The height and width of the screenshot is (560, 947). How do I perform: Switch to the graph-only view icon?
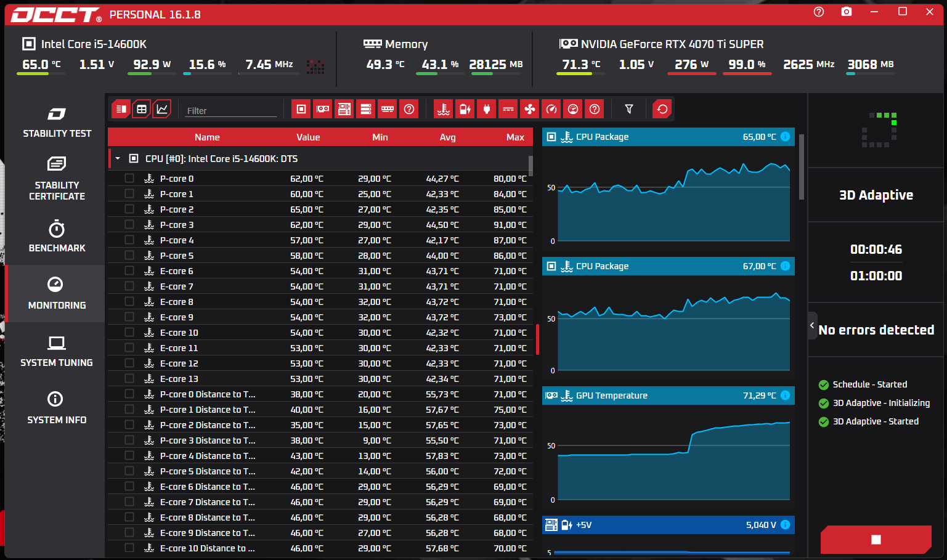[x=162, y=109]
